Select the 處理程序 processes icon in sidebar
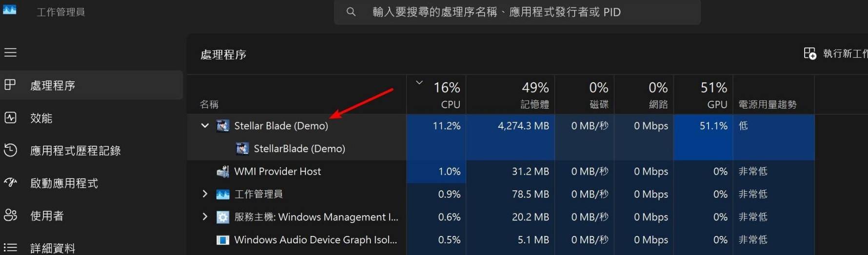 click(10, 85)
